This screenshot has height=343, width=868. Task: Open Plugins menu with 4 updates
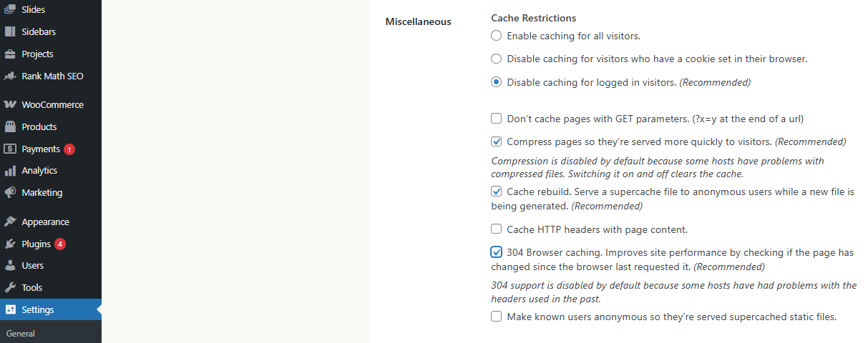tap(36, 244)
